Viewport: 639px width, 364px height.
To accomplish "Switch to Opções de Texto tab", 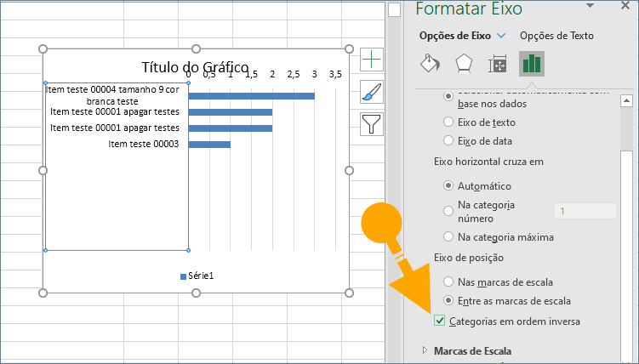I will tap(556, 36).
